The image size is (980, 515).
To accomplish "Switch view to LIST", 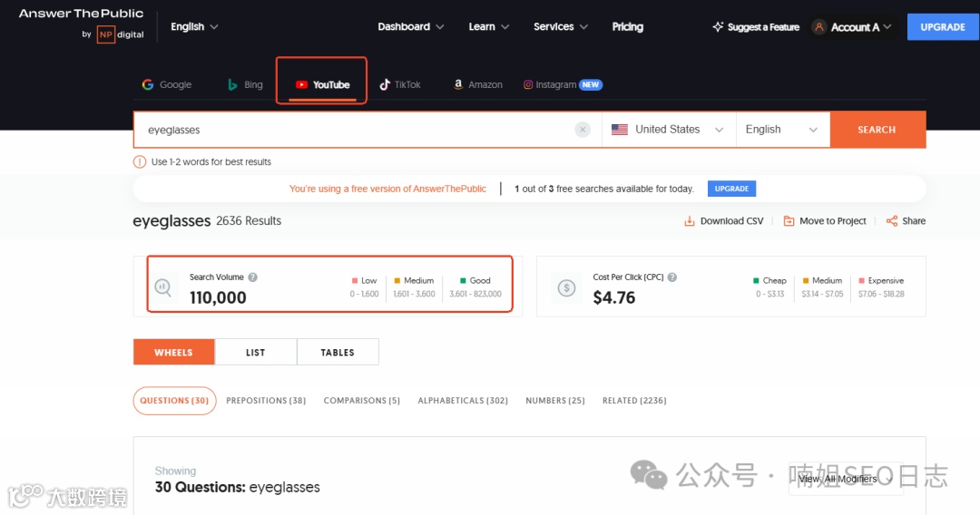I will click(x=256, y=352).
